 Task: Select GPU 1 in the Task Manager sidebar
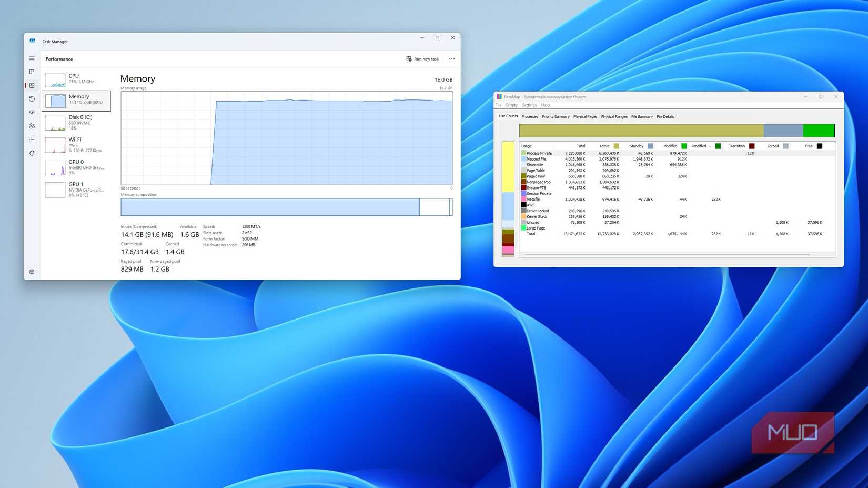coord(76,190)
